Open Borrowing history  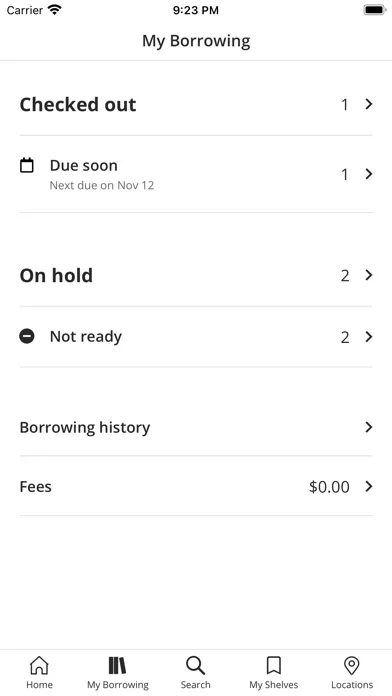point(196,427)
